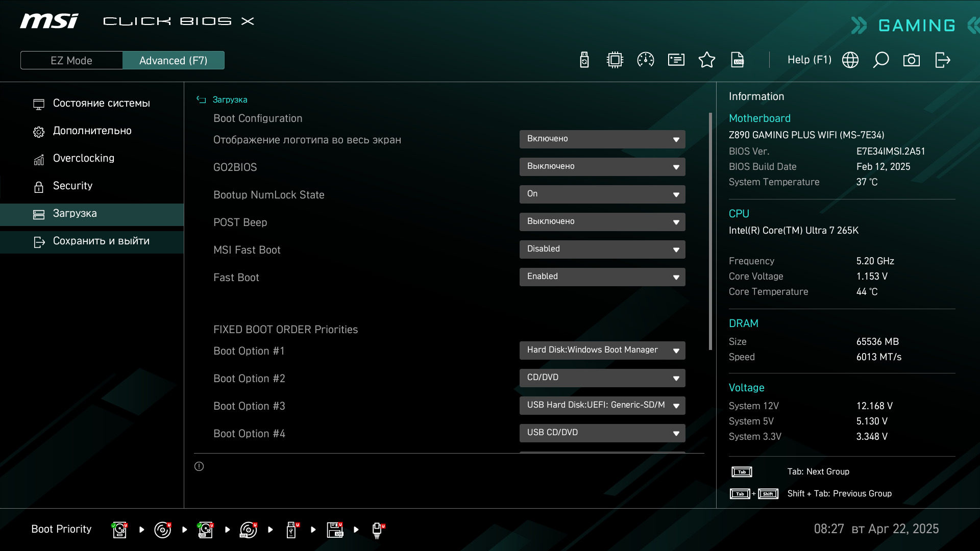Open Состояние системы in sidebar
Viewport: 980px width, 551px height.
pos(92,104)
